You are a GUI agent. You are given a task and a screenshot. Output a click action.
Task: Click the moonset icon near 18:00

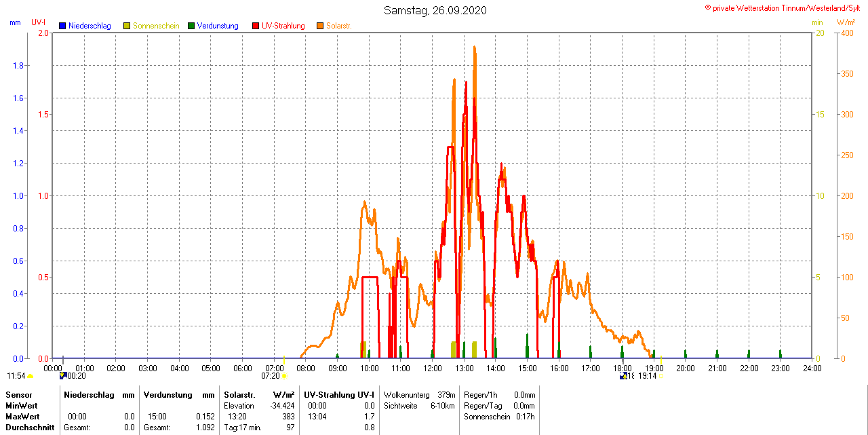point(623,375)
